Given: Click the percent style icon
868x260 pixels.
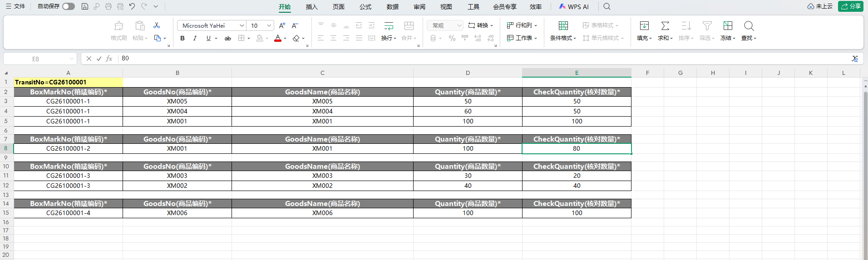Looking at the screenshot, I should click(x=452, y=38).
